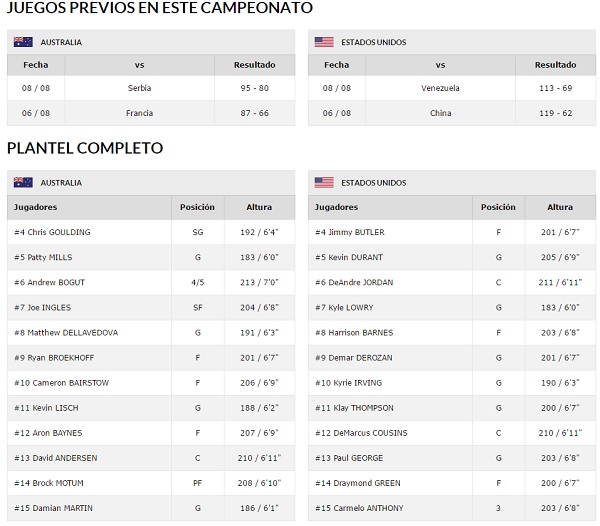Select #10 Kyrie IRVING entry
Viewport: 600px width, 526px height.
coord(452,383)
